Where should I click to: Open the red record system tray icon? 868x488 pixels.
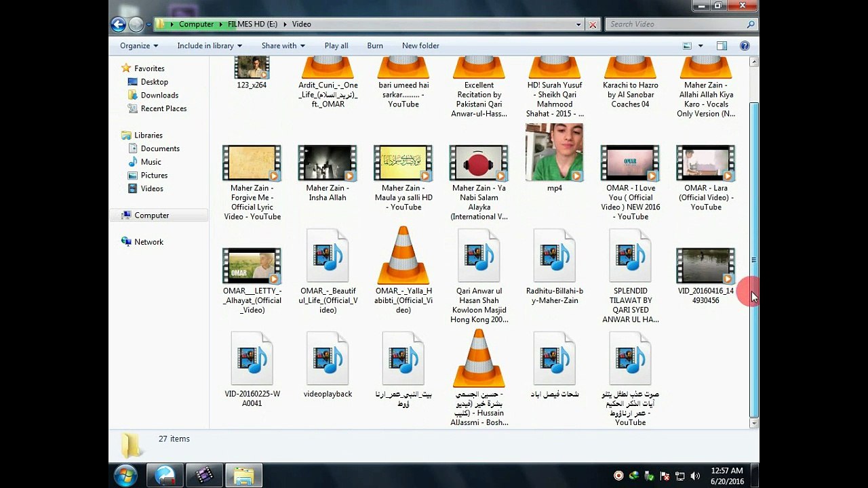[618, 476]
